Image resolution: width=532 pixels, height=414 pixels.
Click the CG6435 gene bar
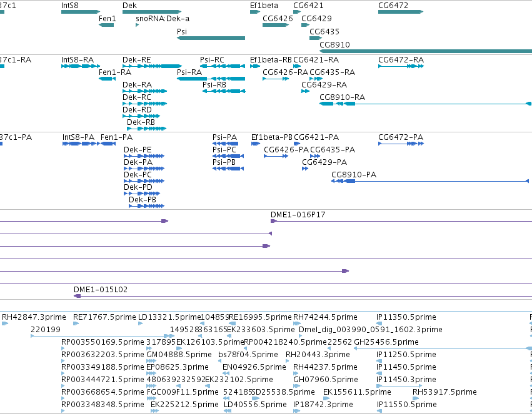click(x=316, y=38)
